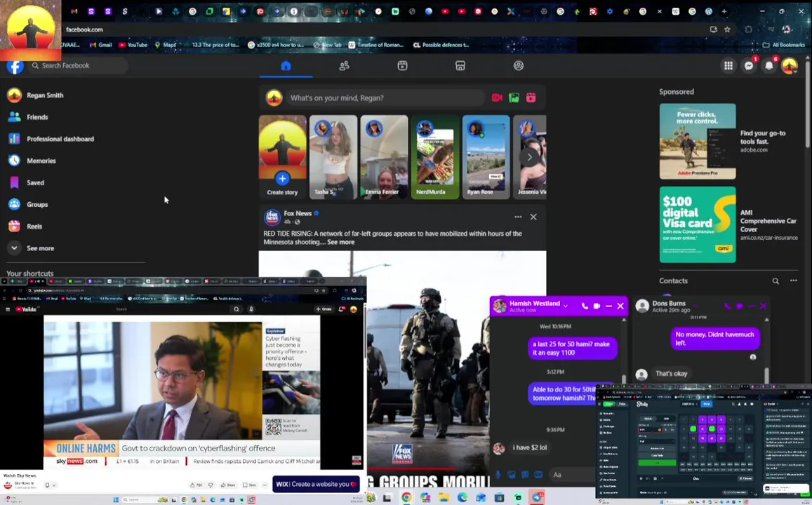Click Share under the Sky News video
This screenshot has height=505, width=812.
(x=228, y=485)
